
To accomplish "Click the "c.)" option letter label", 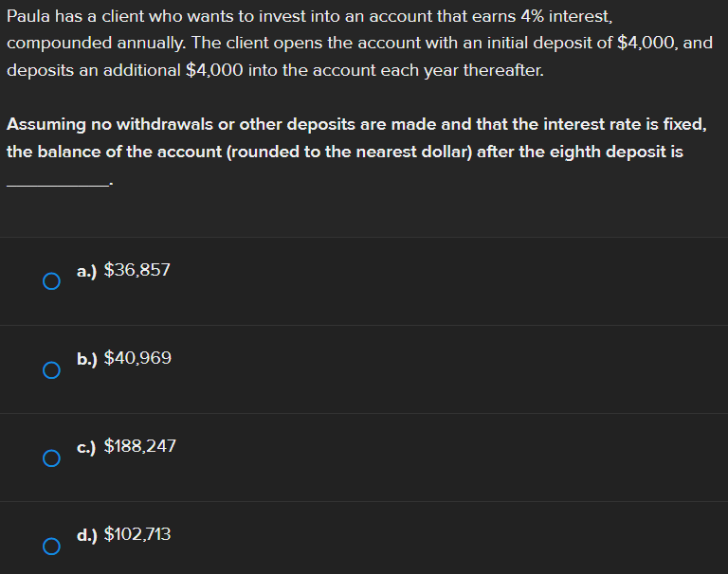I will click(86, 447).
